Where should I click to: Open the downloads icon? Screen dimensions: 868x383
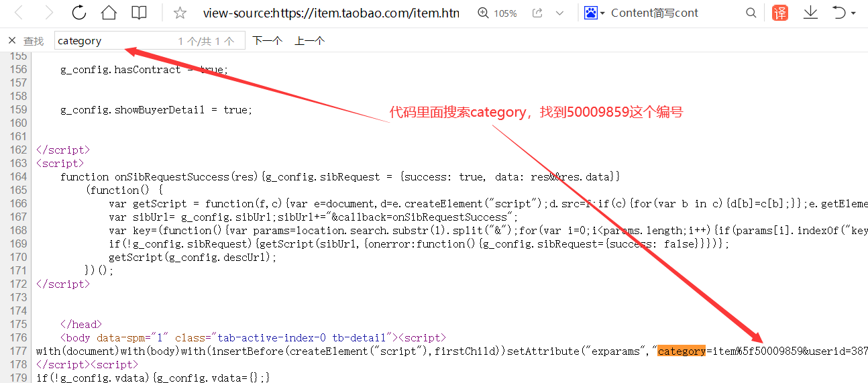(810, 13)
